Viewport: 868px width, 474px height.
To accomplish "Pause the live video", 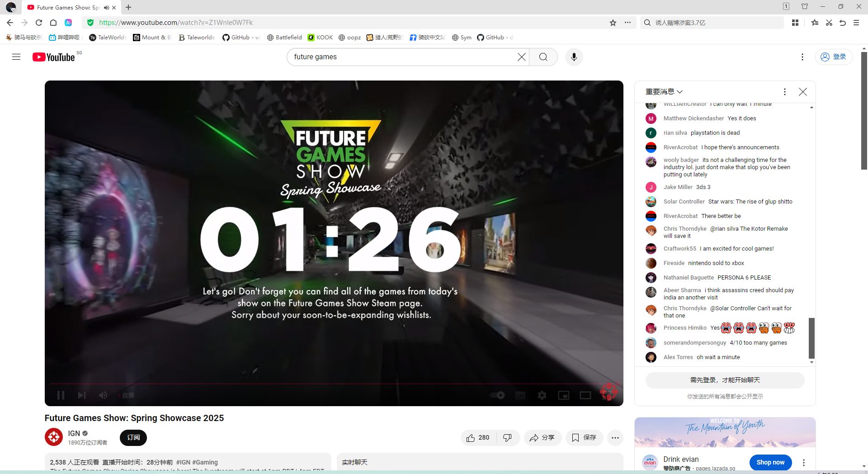I will 61,395.
